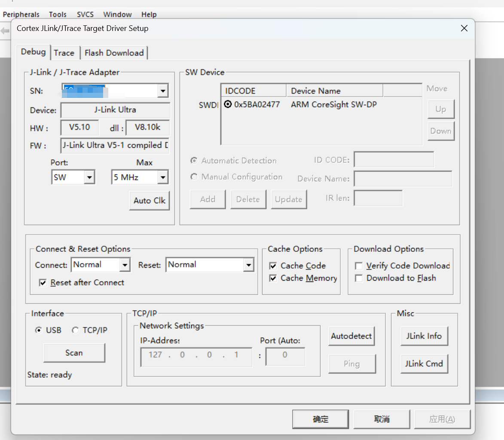Open the Tools menu
The height and width of the screenshot is (440, 504).
[58, 15]
